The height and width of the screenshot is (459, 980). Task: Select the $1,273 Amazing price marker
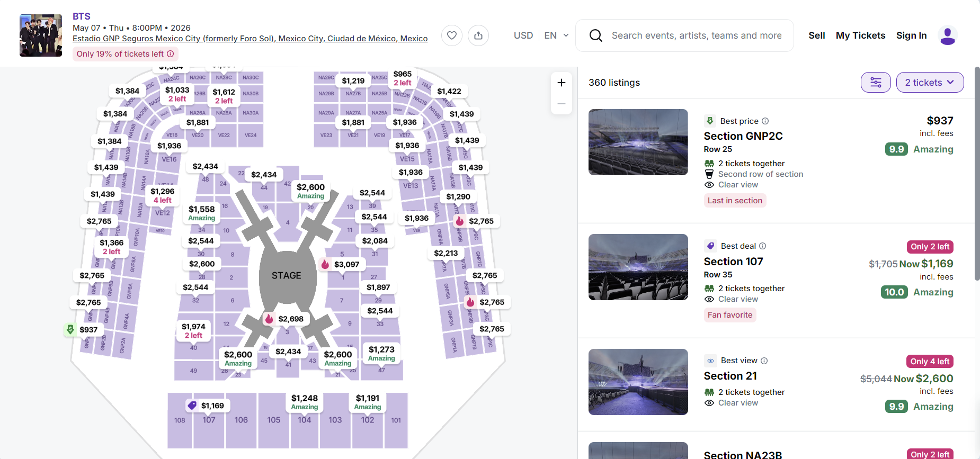[x=381, y=354]
